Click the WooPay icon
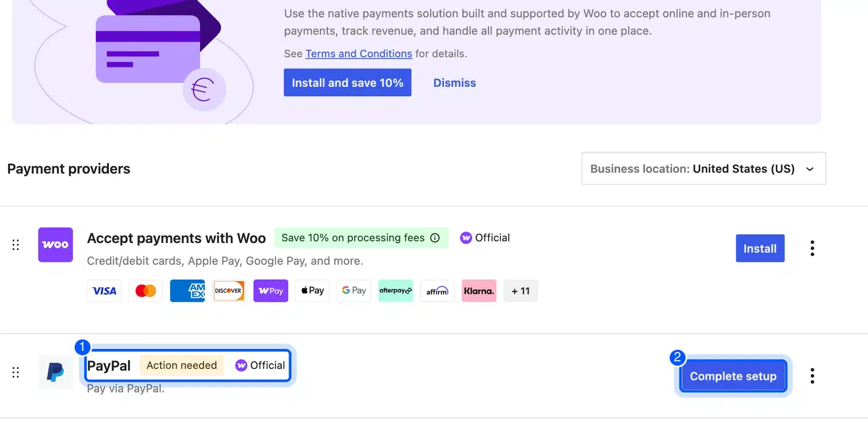The image size is (868, 434). pos(271,291)
